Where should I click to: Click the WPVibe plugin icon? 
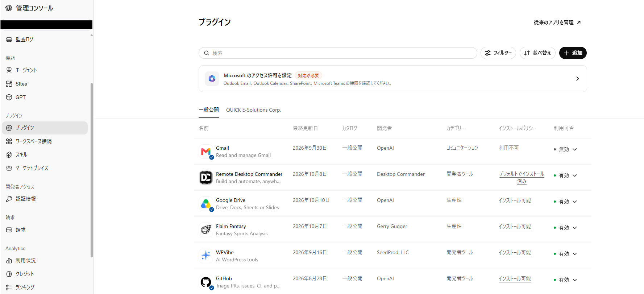206,256
